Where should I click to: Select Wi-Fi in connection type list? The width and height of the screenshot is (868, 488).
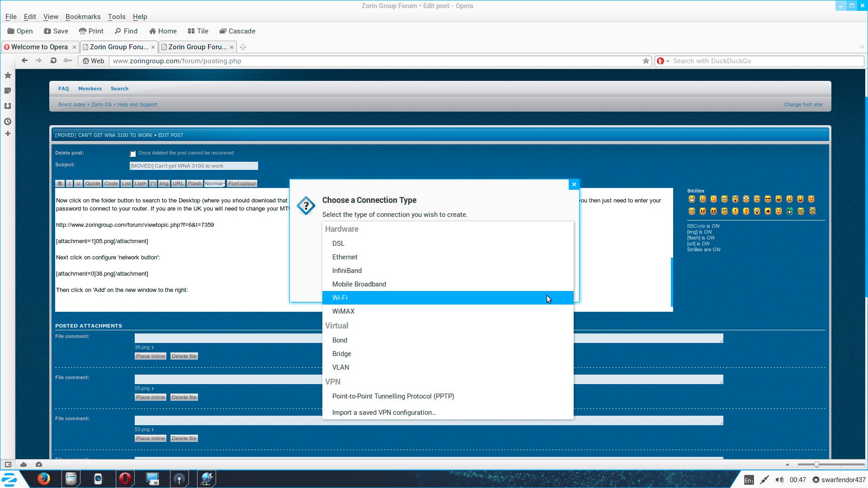pyautogui.click(x=340, y=298)
